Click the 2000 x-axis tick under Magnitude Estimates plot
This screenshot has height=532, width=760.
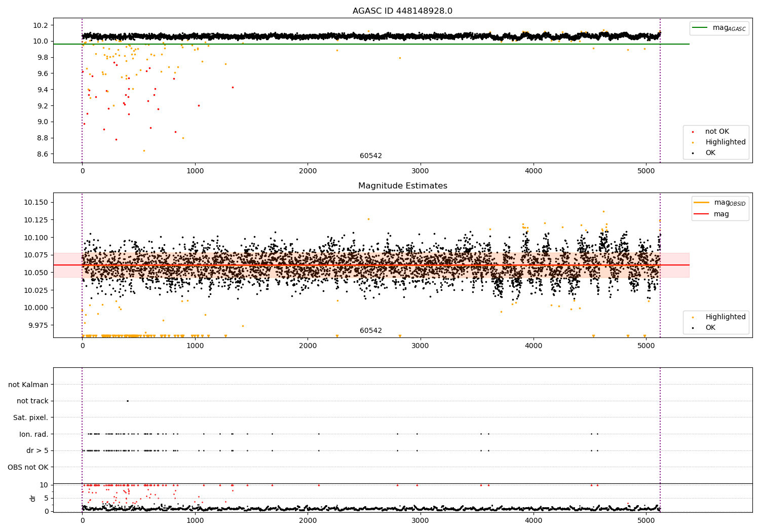click(x=308, y=346)
